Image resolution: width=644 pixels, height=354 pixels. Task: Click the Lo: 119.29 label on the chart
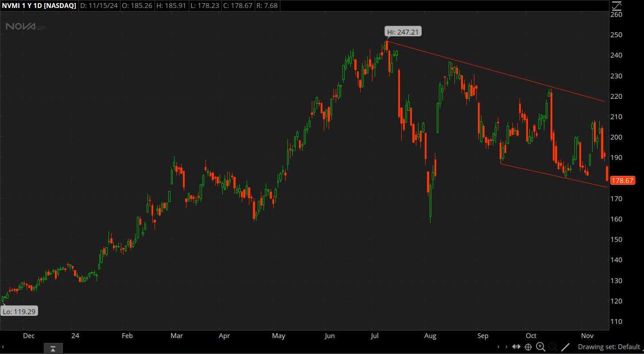(19, 311)
